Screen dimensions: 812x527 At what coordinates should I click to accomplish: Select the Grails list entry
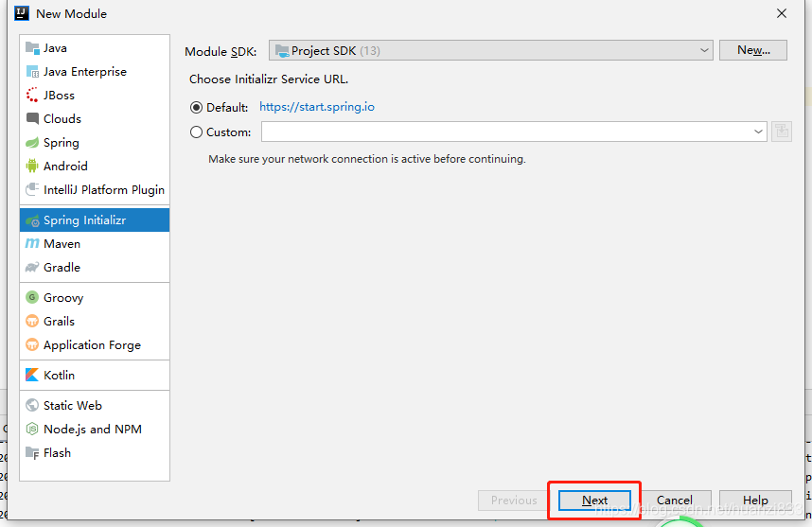95,322
